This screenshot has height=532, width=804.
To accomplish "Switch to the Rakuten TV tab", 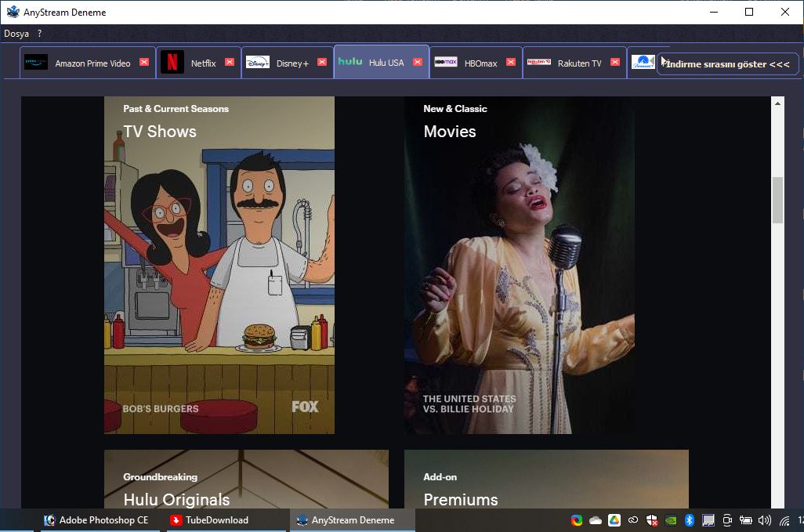I will [574, 63].
